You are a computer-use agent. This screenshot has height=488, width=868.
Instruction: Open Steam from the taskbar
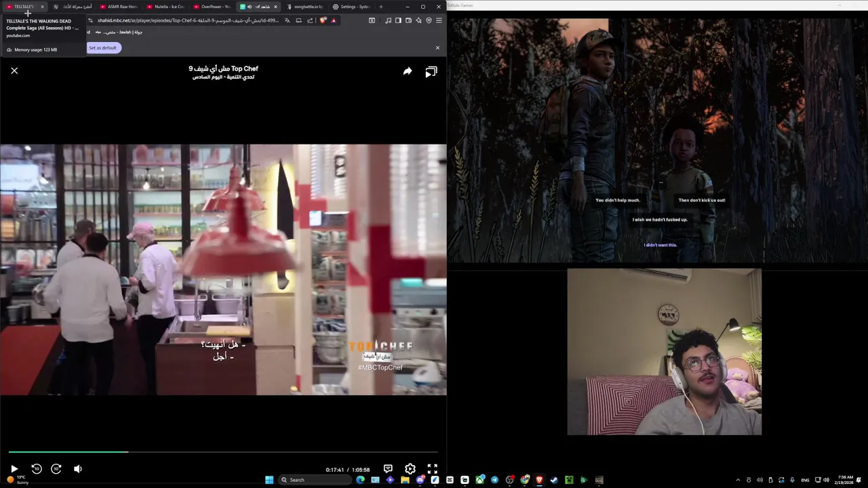pyautogui.click(x=554, y=480)
